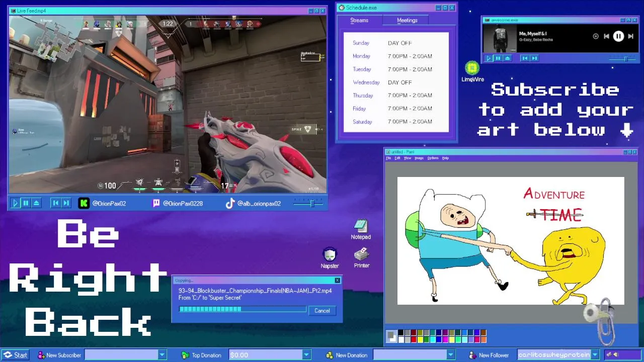Switch to the Meetings tab in Schedule.exe

pos(407,20)
